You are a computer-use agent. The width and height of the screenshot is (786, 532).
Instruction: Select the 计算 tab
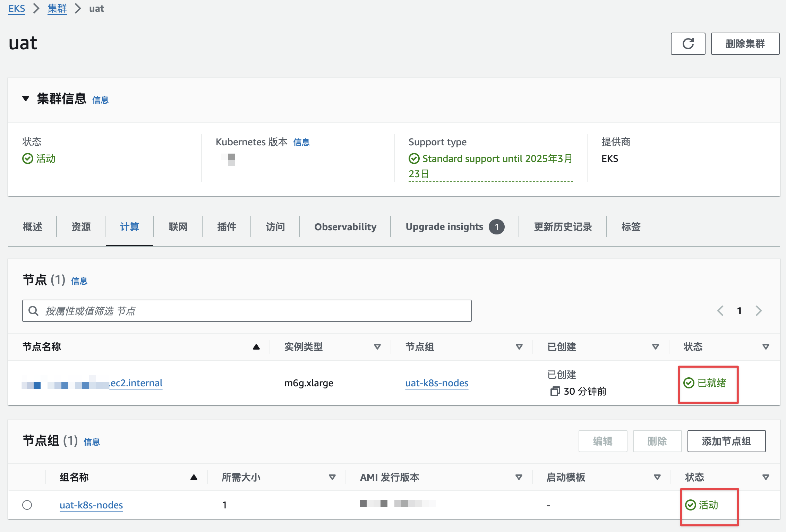(x=130, y=227)
